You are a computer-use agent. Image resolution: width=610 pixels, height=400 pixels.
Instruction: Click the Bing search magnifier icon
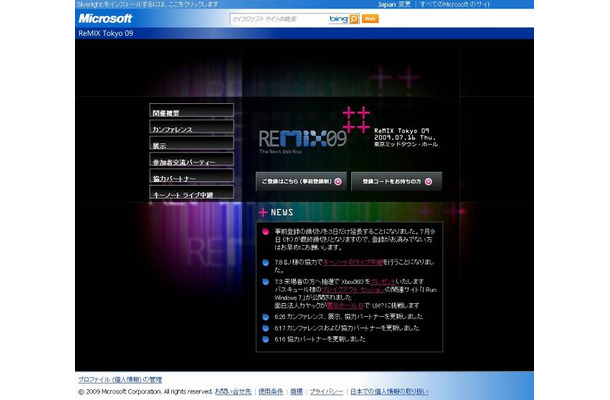[x=354, y=19]
